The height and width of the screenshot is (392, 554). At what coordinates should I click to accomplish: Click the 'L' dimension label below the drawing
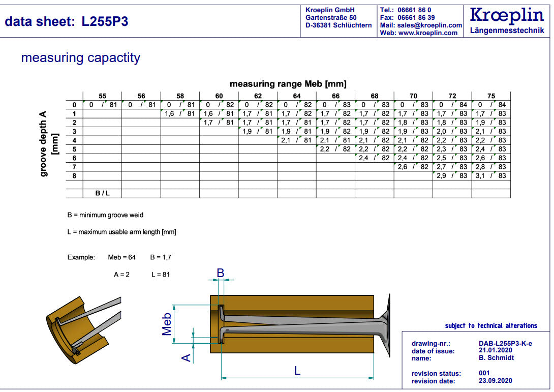(297, 371)
